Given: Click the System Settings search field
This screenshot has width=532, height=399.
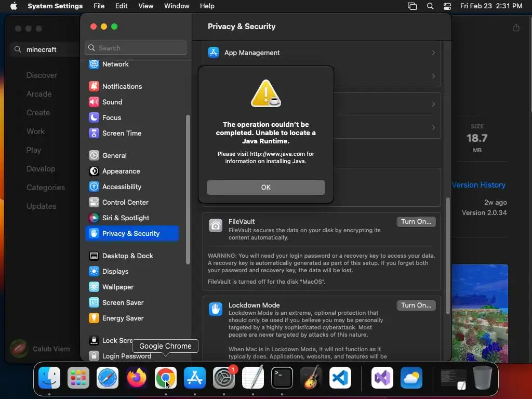Looking at the screenshot, I should (x=136, y=48).
